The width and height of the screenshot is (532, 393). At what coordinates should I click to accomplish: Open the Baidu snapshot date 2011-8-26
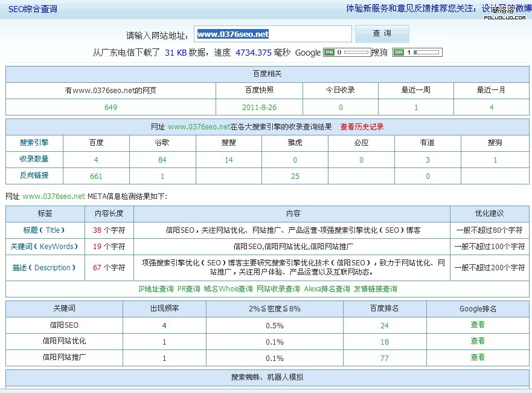tap(259, 108)
